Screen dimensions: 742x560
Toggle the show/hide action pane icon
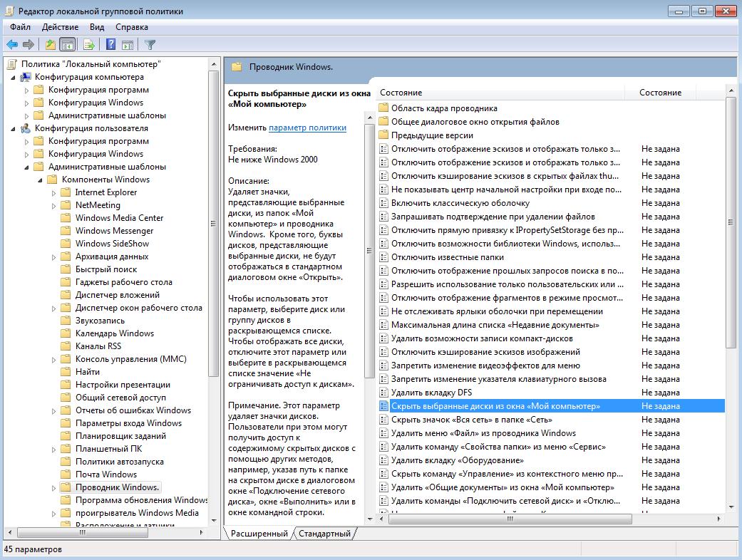point(128,45)
